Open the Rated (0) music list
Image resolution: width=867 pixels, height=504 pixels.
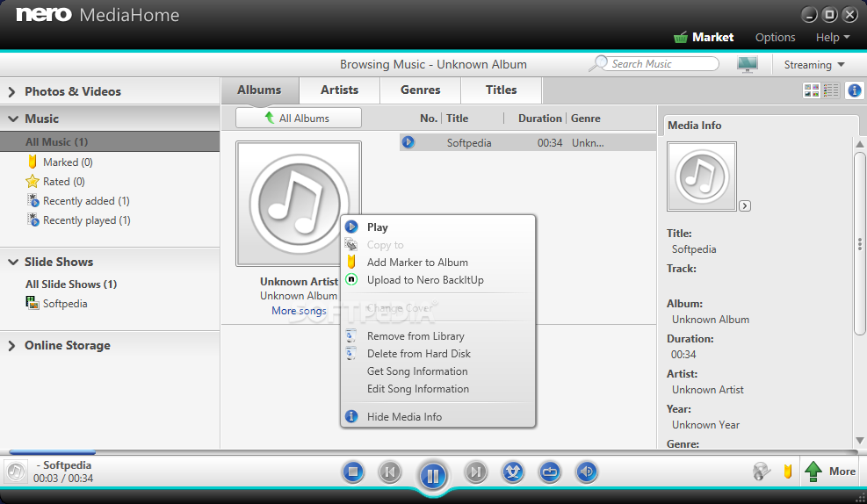coord(56,181)
